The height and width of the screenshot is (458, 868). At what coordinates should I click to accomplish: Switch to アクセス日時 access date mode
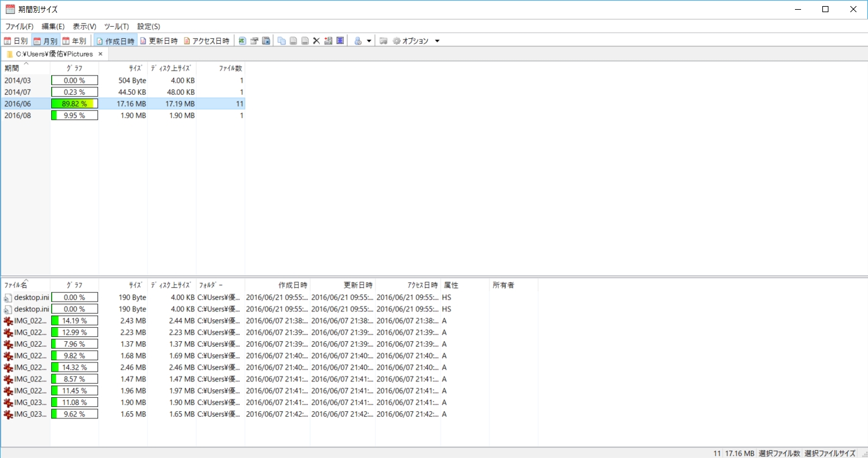coord(207,41)
